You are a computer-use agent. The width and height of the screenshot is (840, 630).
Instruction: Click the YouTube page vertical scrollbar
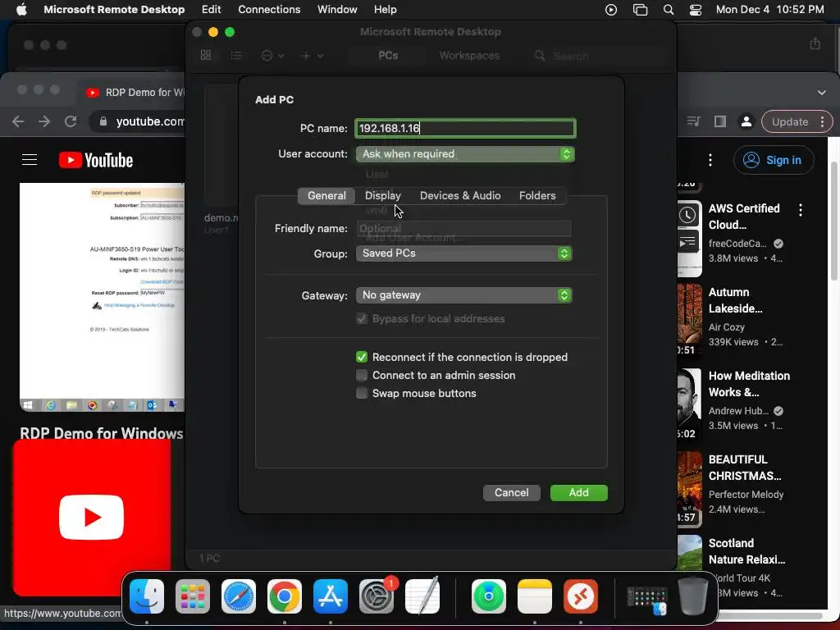(x=833, y=221)
